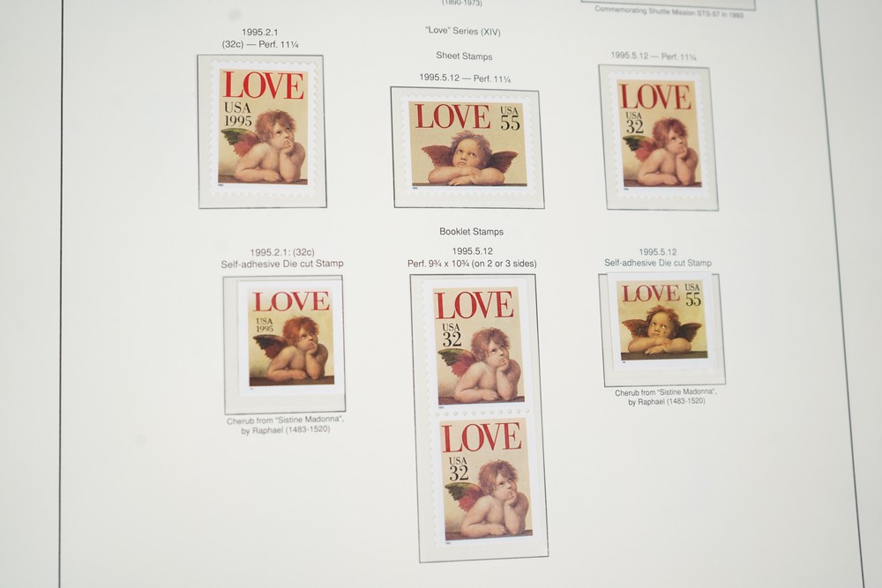Click 'by Raphael (1483-1520)' under right stamp
882x588 pixels.
tap(667, 401)
